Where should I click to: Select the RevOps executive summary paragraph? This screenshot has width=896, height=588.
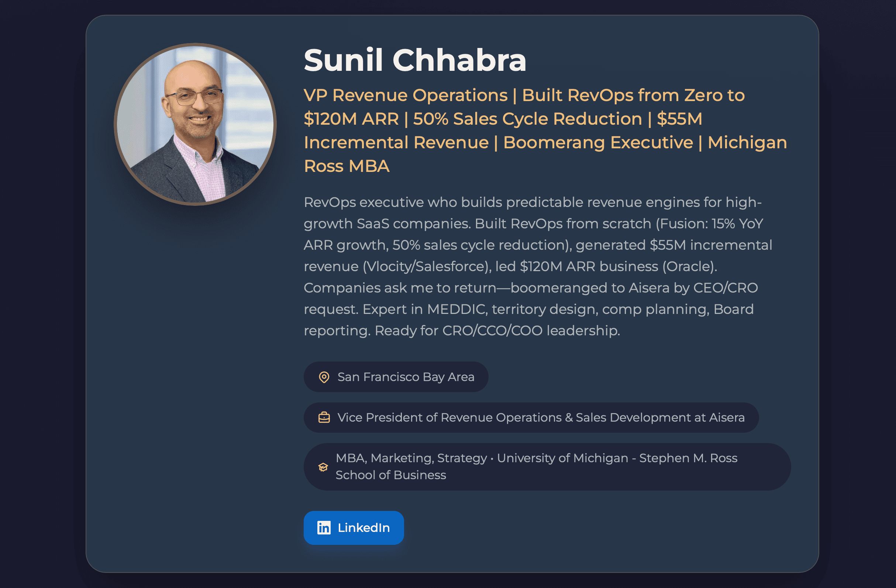click(x=527, y=265)
